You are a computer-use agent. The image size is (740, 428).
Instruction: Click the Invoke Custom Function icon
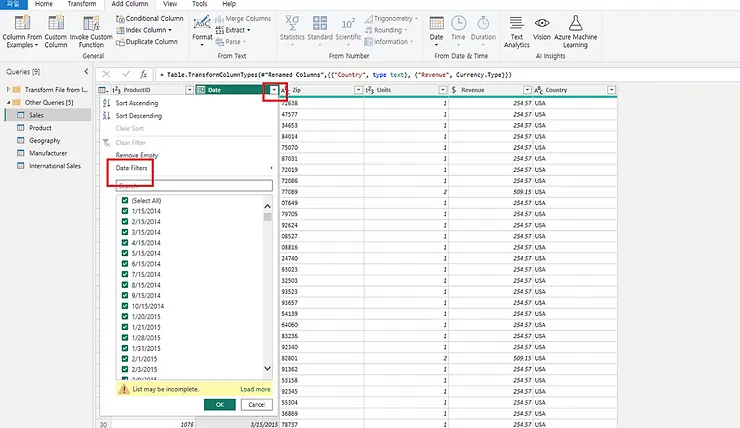(x=91, y=22)
